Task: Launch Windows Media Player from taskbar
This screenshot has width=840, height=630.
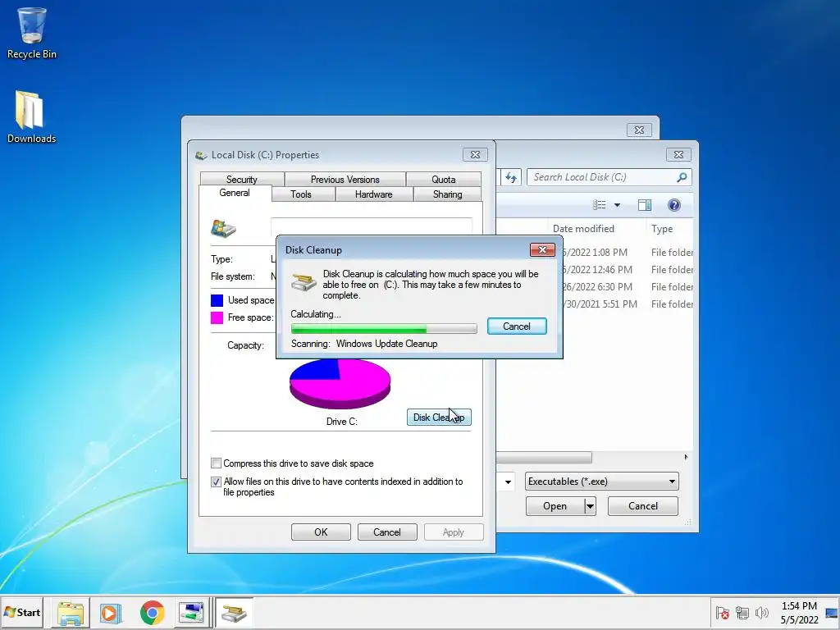Action: 111,613
